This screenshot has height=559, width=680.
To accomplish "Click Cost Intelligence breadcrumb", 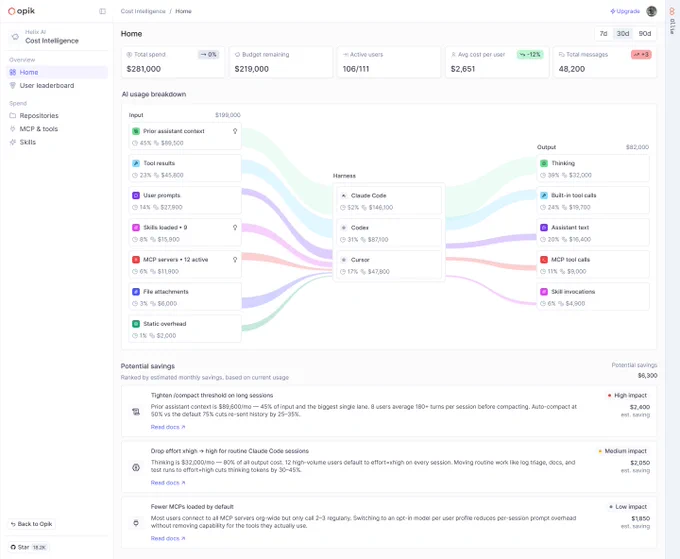I will point(143,11).
